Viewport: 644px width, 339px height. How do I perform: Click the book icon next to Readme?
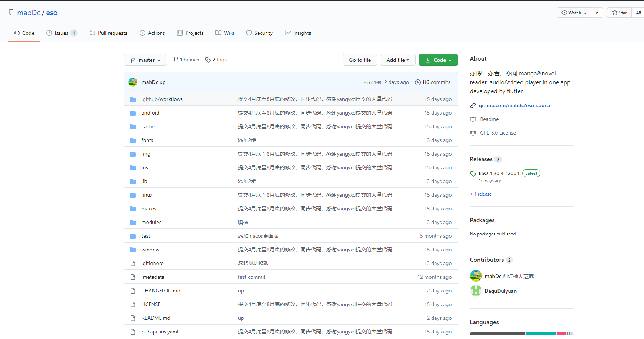(x=473, y=119)
